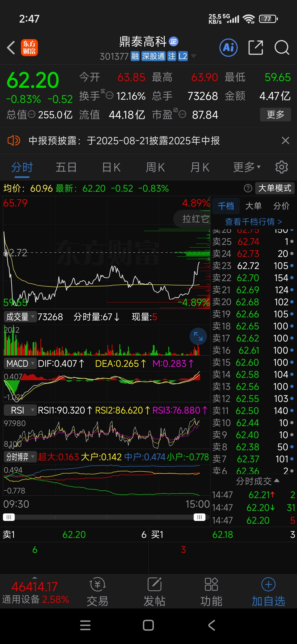Screen dimensions: 297x644
Task: Collapse 分时成交 section arrow
Action: (x=277, y=480)
